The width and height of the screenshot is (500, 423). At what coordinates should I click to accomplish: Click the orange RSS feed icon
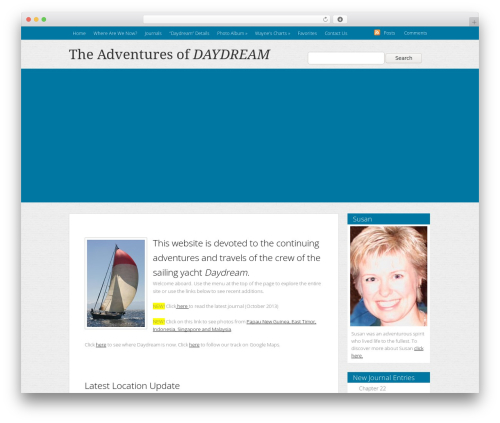[377, 32]
